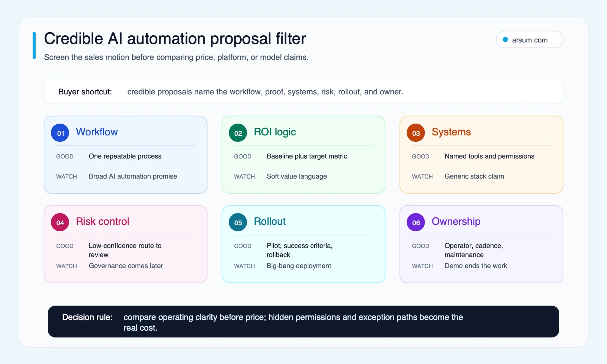Click GOOD label in ROI logic card
The height and width of the screenshot is (364, 607).
[x=243, y=157]
